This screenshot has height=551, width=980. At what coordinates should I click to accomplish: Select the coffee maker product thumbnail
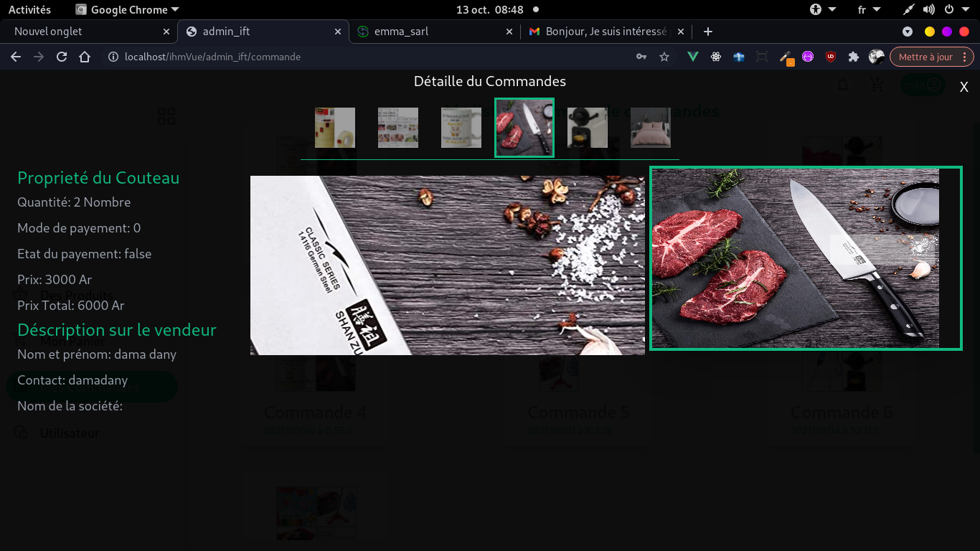point(588,128)
